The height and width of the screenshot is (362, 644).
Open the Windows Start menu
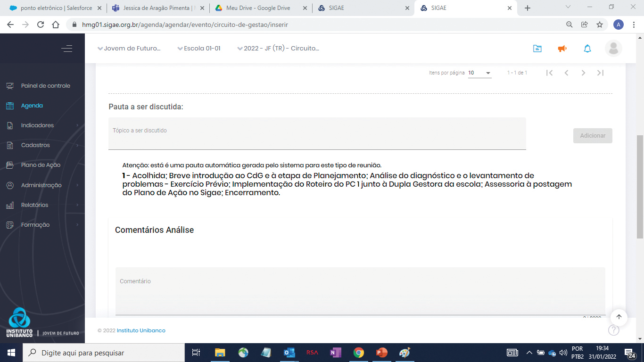pyautogui.click(x=11, y=353)
